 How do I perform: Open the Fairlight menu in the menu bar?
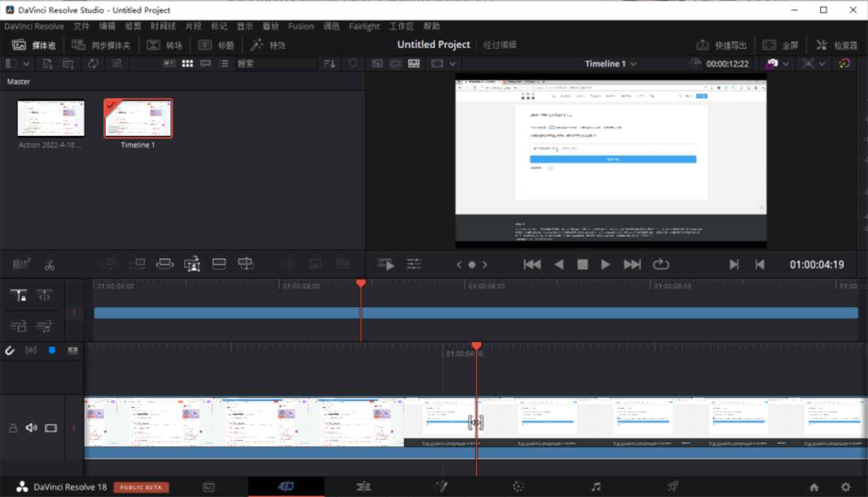[364, 26]
